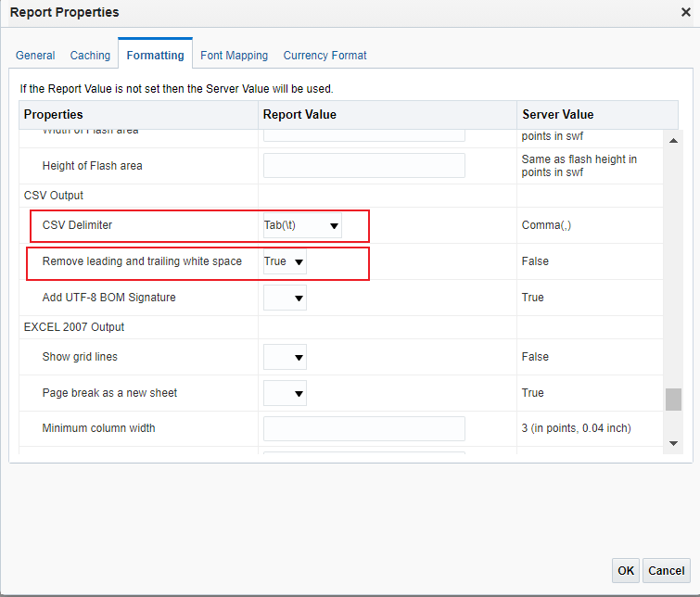Open Add UTF-8 BOM Signature dropdown
The image size is (700, 597).
(285, 298)
